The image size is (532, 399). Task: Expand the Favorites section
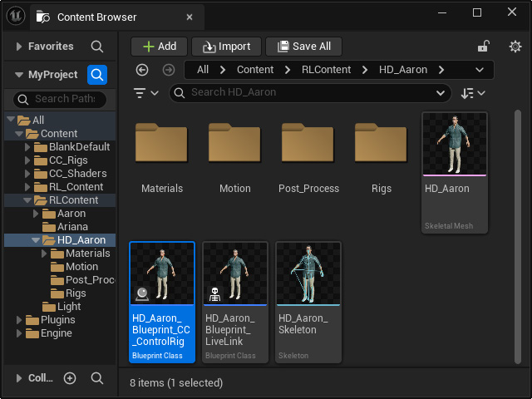[19, 47]
